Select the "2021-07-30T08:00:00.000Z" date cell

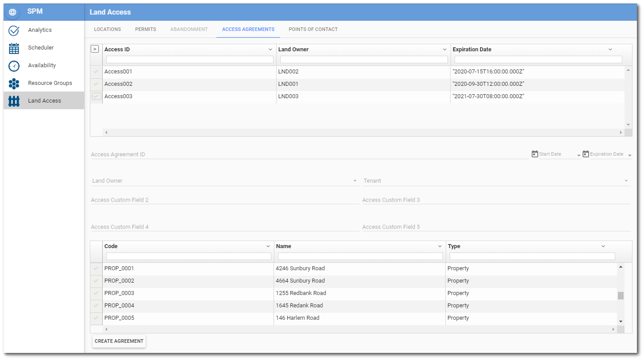[537, 96]
